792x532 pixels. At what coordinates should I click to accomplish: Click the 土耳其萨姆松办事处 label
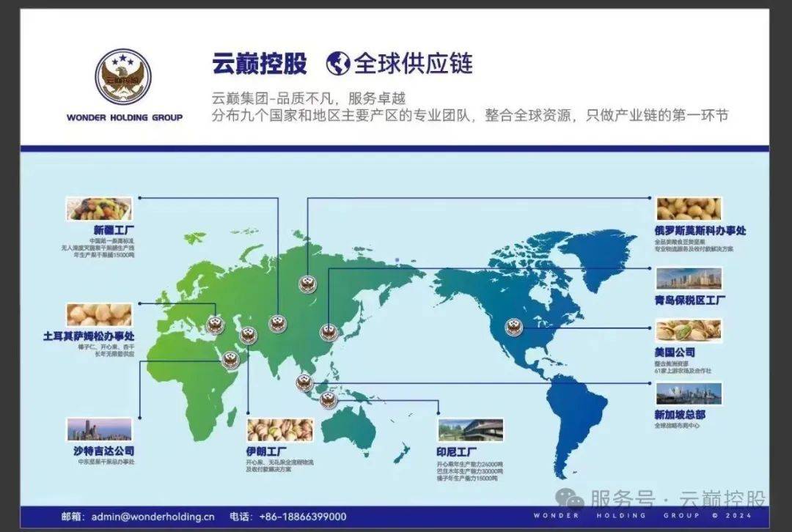click(x=89, y=336)
